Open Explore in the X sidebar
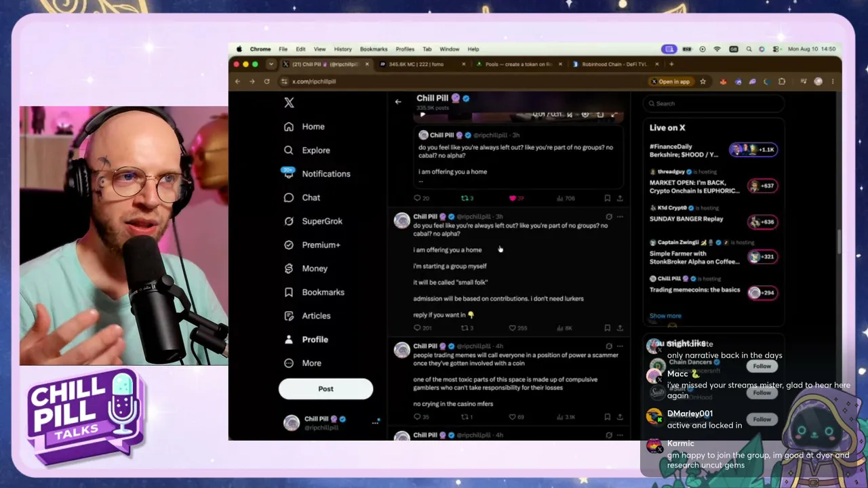868x488 pixels. click(307, 150)
